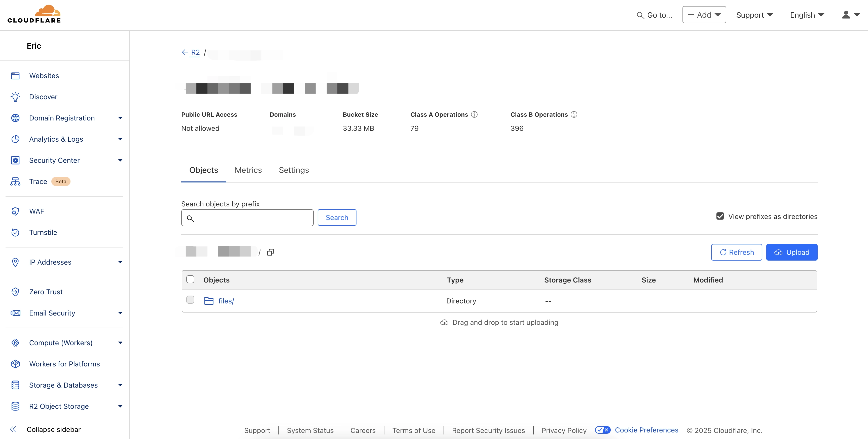Open Report Security Issues footer link
Viewport: 868px width, 439px height.
click(488, 431)
